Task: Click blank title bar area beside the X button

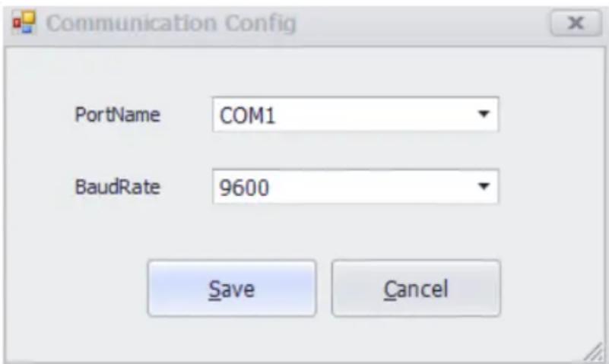Action: [423, 24]
